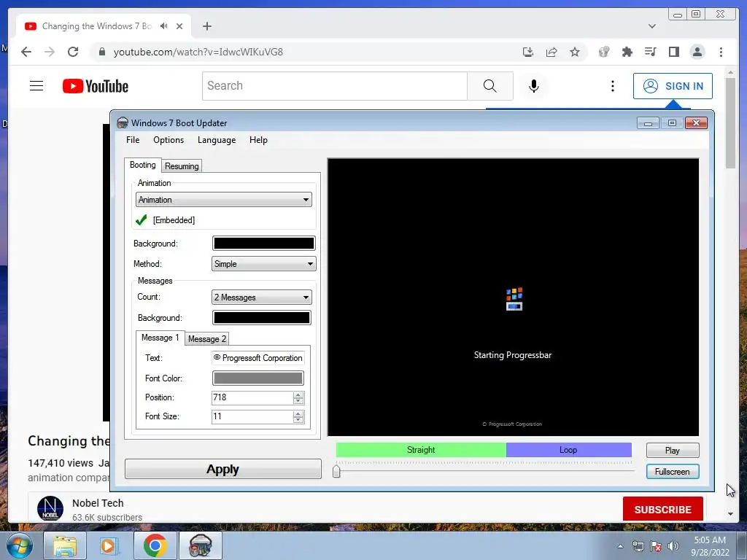Image resolution: width=747 pixels, height=560 pixels.
Task: Click the blue Loop segment bar
Action: [x=568, y=449]
